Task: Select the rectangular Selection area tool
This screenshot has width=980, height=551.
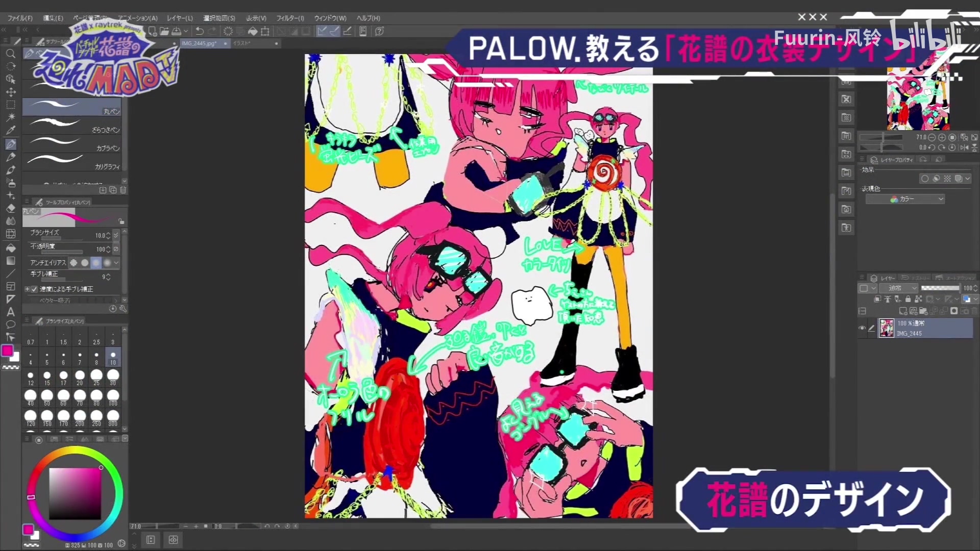Action: [11, 105]
